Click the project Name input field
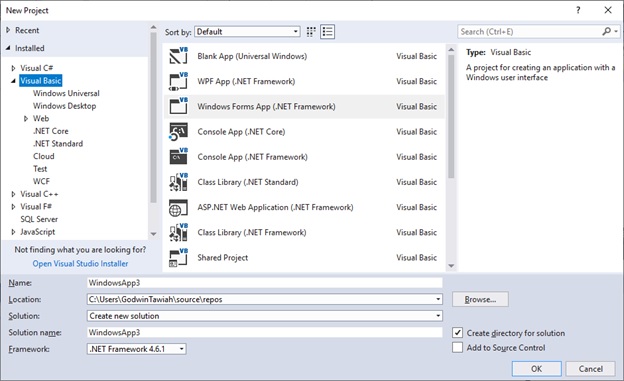 [x=265, y=283]
